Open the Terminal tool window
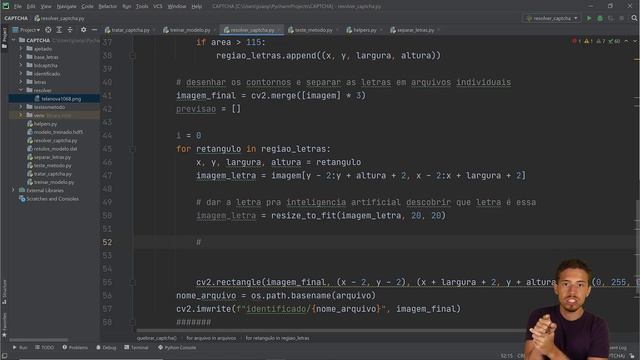Viewport: 640px width, 360px height. coord(136,348)
